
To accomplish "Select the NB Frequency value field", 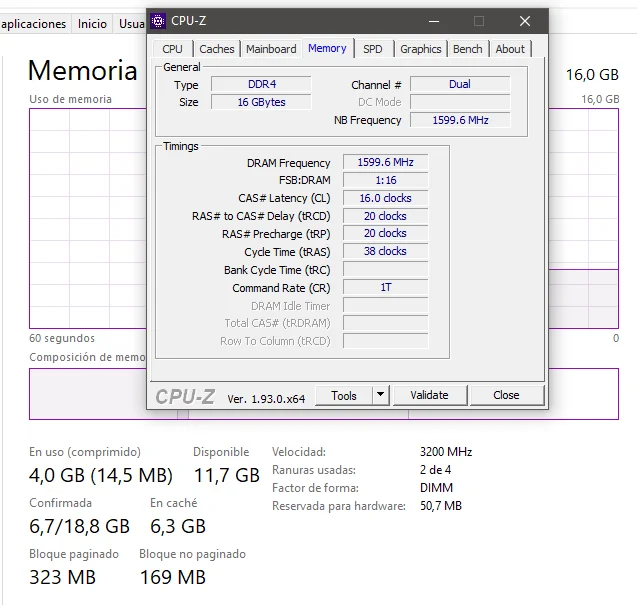I will 460,120.
